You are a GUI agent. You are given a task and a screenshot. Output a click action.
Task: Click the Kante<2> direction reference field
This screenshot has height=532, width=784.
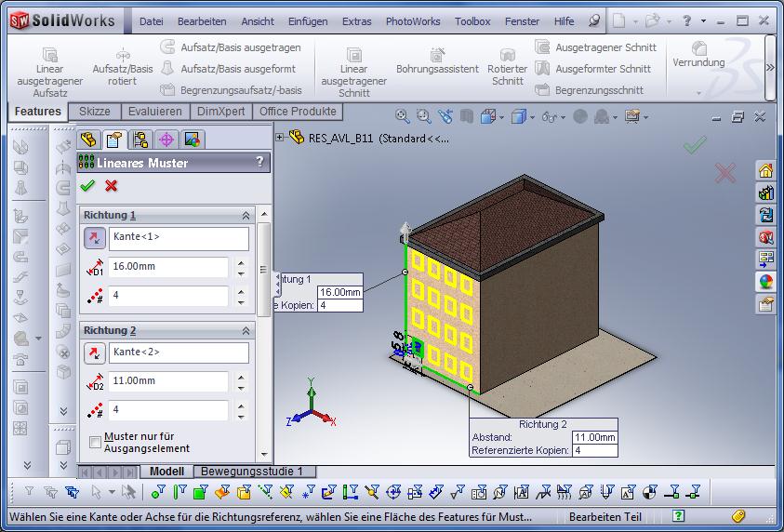179,352
